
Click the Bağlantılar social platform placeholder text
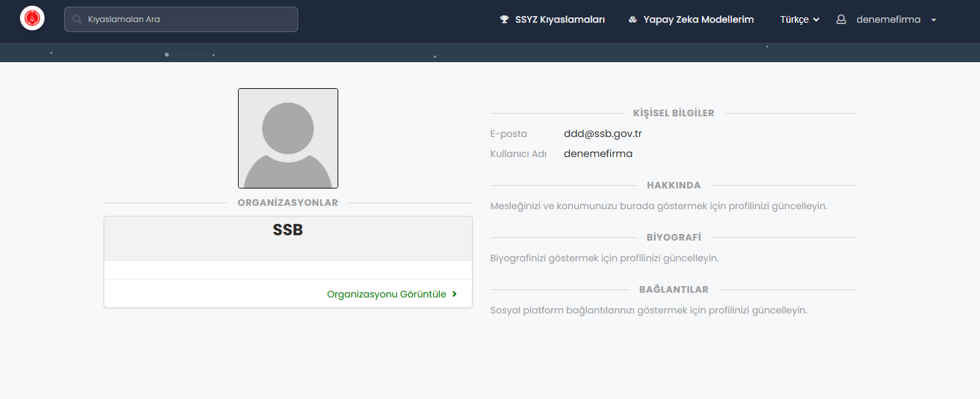(648, 310)
